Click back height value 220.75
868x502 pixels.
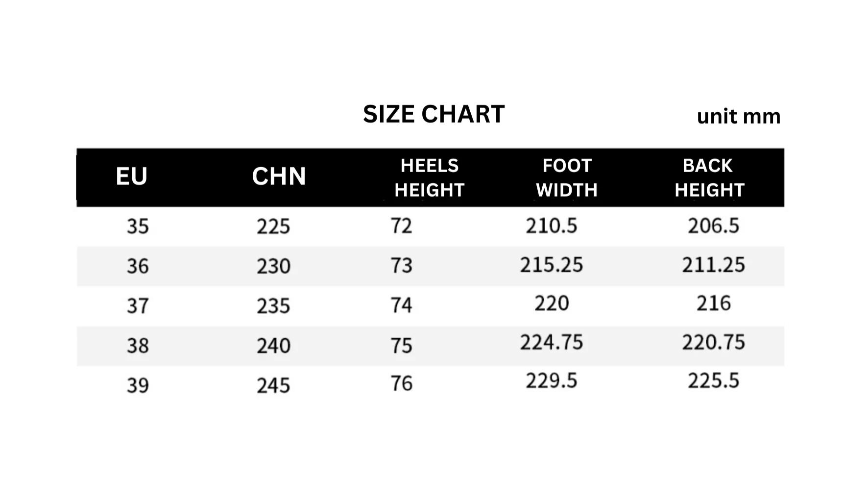click(x=713, y=342)
